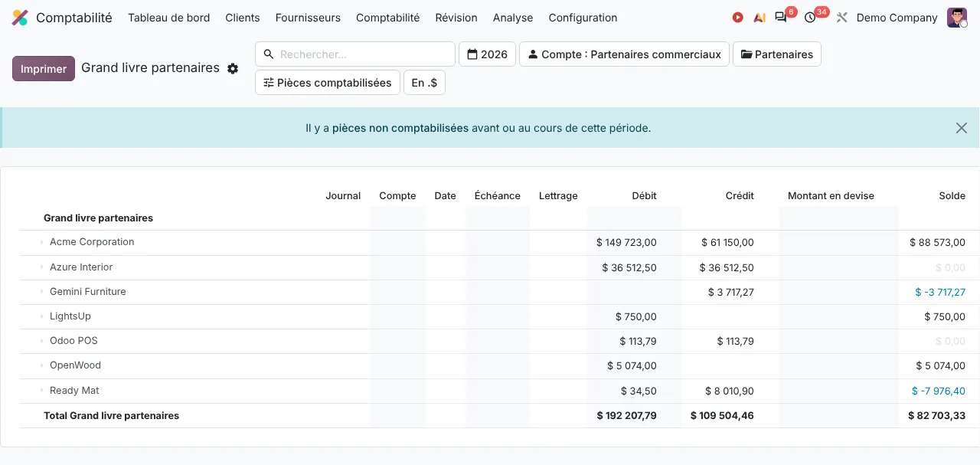Image resolution: width=980 pixels, height=465 pixels.
Task: Click the Montant en devise column header
Action: (x=831, y=196)
